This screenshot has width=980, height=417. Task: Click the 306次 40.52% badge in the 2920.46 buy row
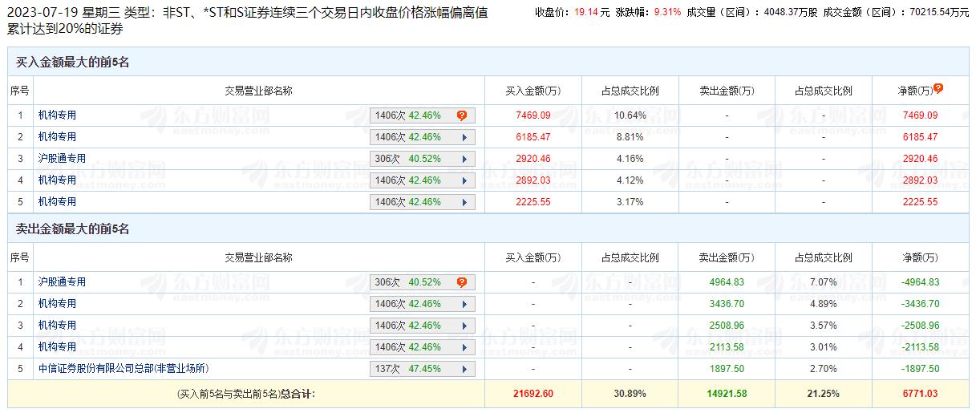click(x=408, y=159)
